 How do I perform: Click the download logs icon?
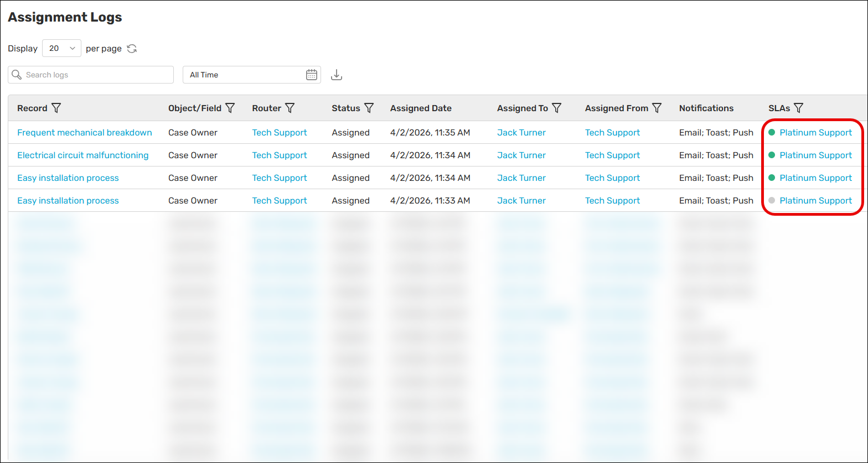336,75
